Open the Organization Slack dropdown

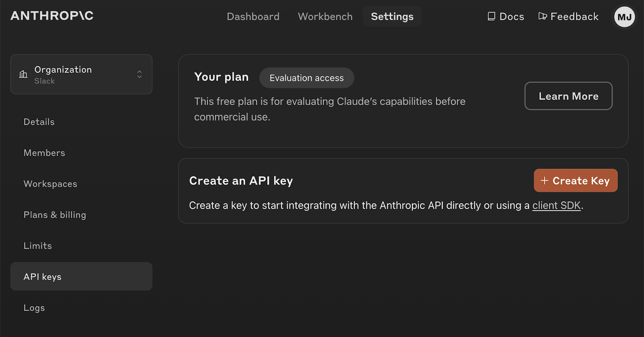pos(81,74)
